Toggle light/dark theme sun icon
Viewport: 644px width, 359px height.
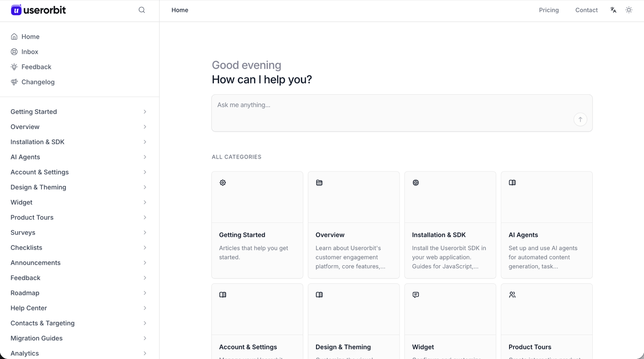pyautogui.click(x=629, y=10)
